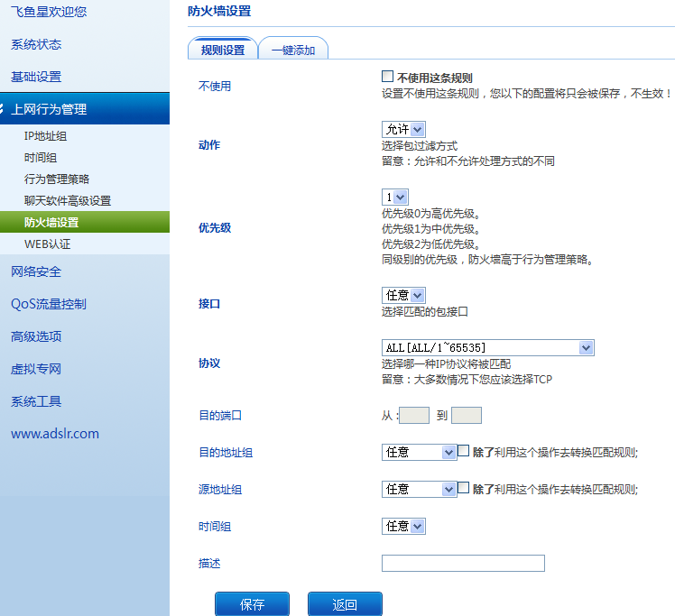Open the 系统工具 sidebar menu
Screen dimensions: 675x616
coord(36,401)
